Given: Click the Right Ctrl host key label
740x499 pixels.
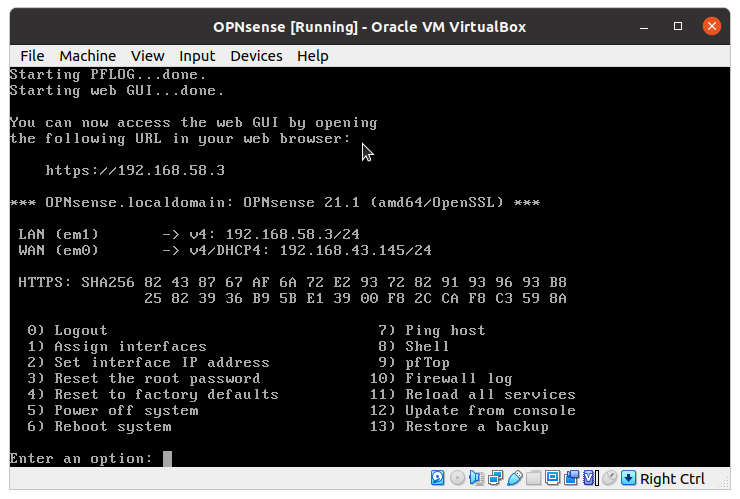Looking at the screenshot, I should coord(672,479).
